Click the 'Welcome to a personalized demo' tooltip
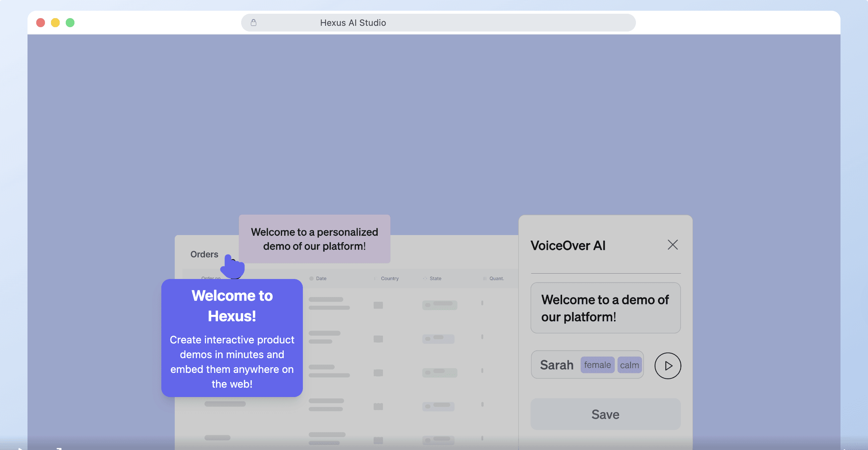Viewport: 868px width, 450px height. click(x=314, y=239)
